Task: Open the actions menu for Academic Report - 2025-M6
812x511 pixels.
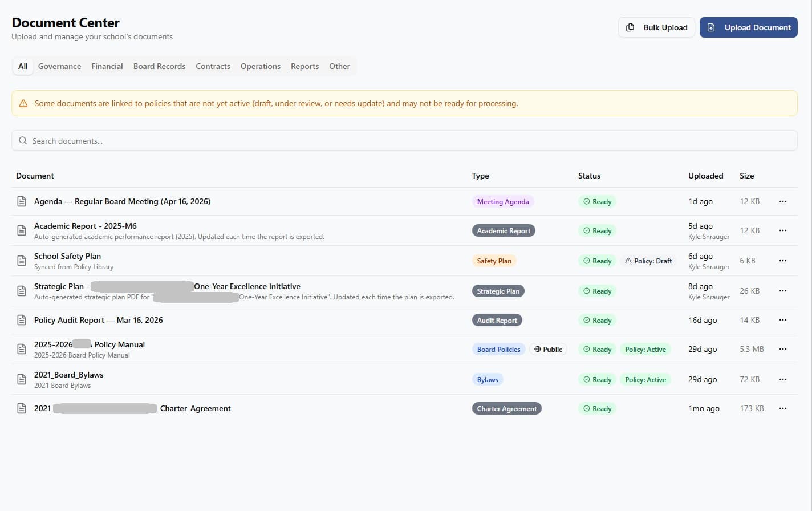Action: [x=782, y=230]
